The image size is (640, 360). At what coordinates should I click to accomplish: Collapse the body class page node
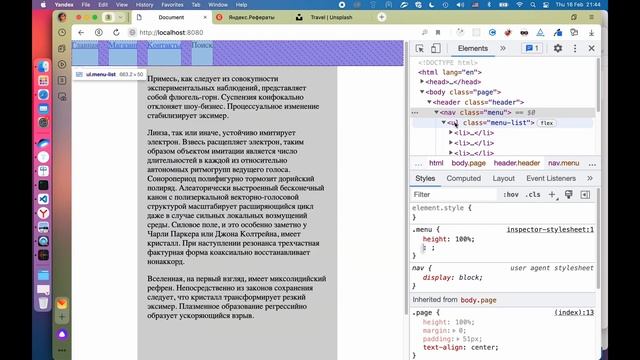pyautogui.click(x=422, y=92)
